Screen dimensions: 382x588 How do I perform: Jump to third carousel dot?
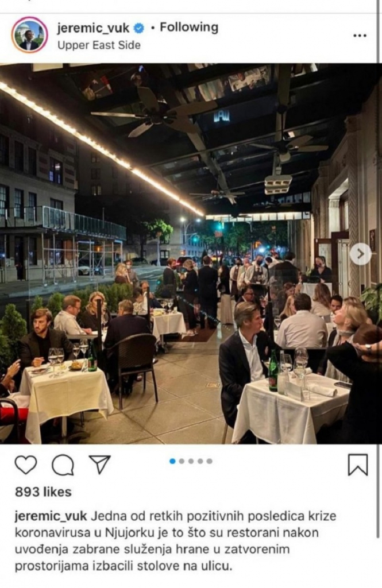[x=191, y=461]
